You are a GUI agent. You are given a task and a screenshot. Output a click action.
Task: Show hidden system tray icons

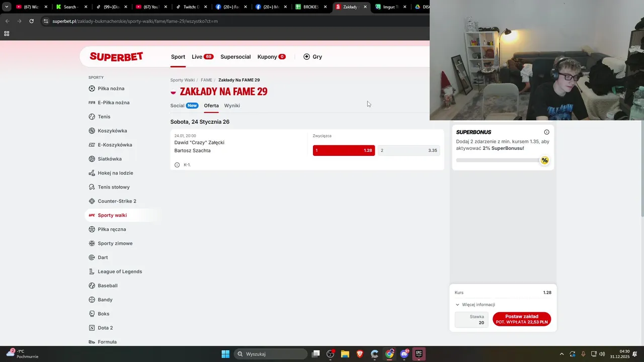coord(562,354)
